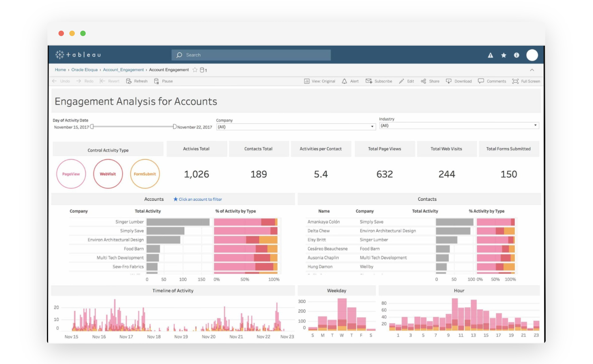Click the activity date slider track
The width and height of the screenshot is (593, 364).
tap(133, 127)
